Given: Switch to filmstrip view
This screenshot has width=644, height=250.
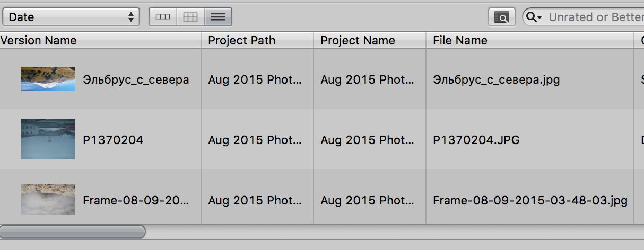Looking at the screenshot, I should 163,17.
